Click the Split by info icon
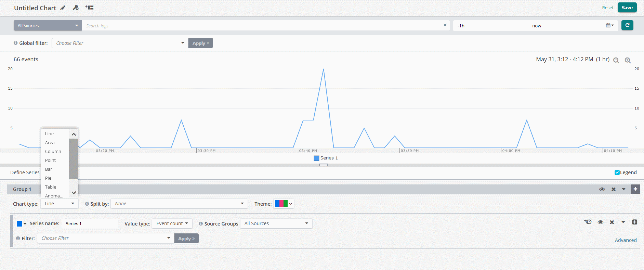This screenshot has height=270, width=644. (x=87, y=204)
